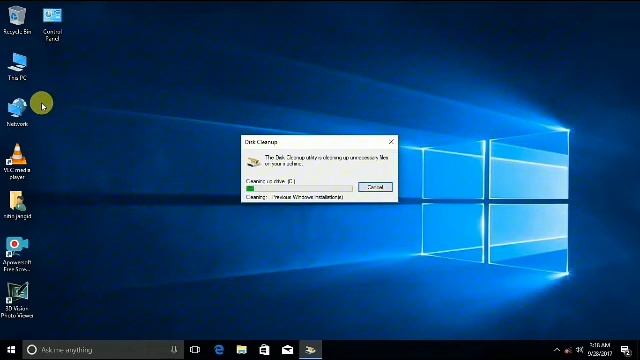
Task: Open the Store from the taskbar
Action: pyautogui.click(x=264, y=350)
